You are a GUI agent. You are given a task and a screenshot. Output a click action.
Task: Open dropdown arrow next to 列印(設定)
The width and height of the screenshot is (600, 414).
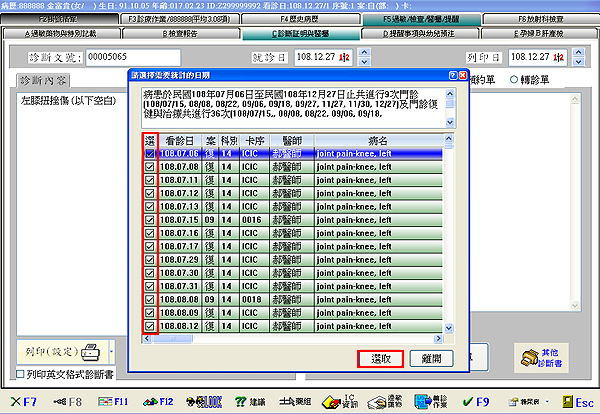(x=113, y=353)
